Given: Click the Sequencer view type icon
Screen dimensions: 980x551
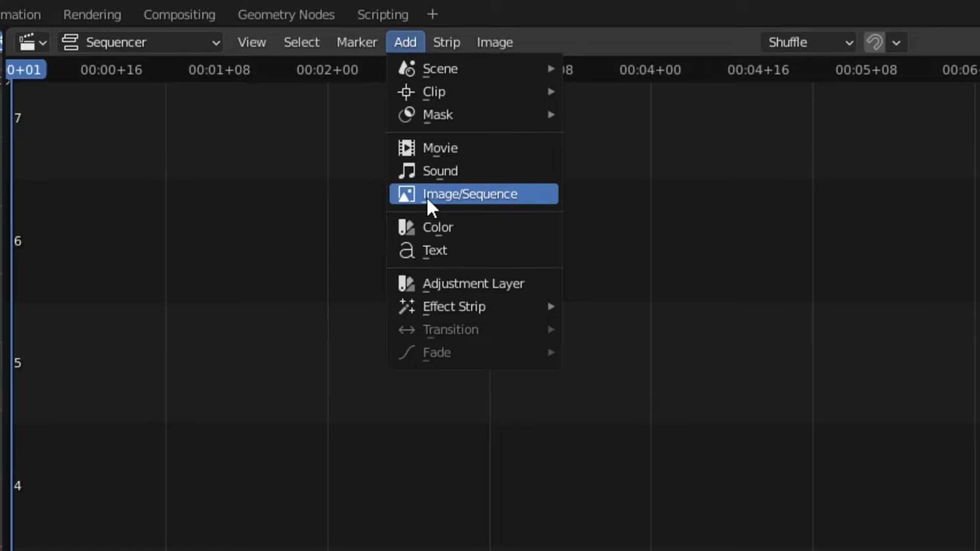Looking at the screenshot, I should pyautogui.click(x=70, y=42).
